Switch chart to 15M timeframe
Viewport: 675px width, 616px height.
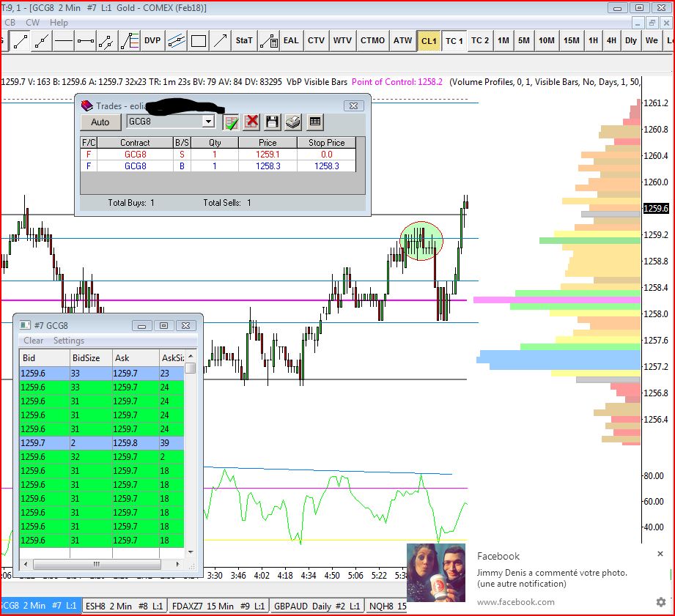tap(572, 41)
